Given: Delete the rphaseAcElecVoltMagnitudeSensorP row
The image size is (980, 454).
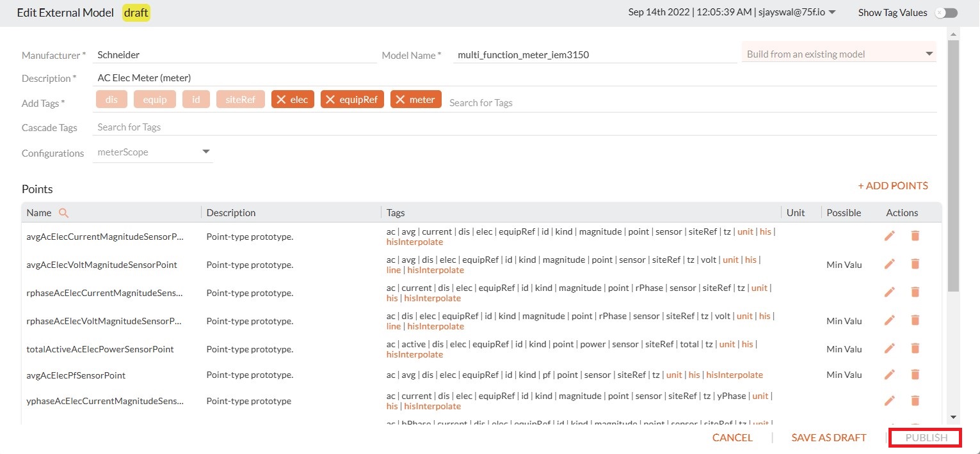Looking at the screenshot, I should [915, 320].
